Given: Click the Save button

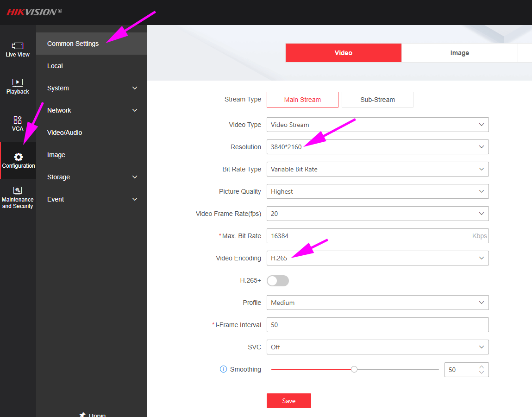Looking at the screenshot, I should coord(289,401).
